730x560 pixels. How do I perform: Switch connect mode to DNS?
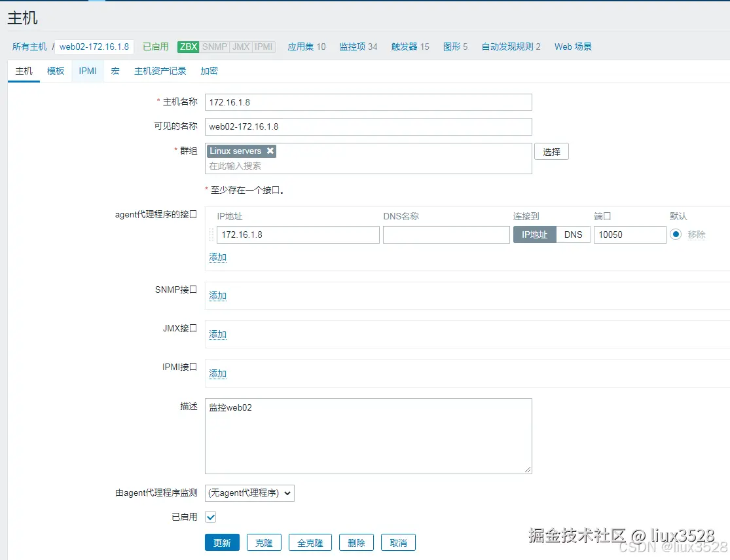(573, 234)
